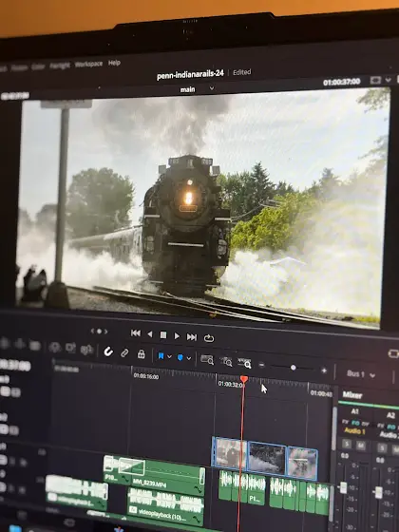Solo the Audio 1 mixer channel

(347, 445)
